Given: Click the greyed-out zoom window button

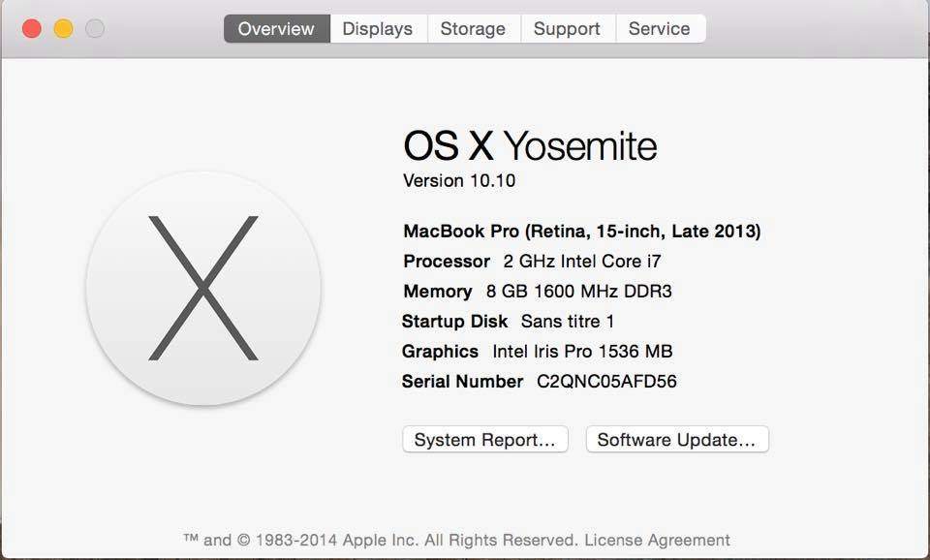Looking at the screenshot, I should pos(95,28).
